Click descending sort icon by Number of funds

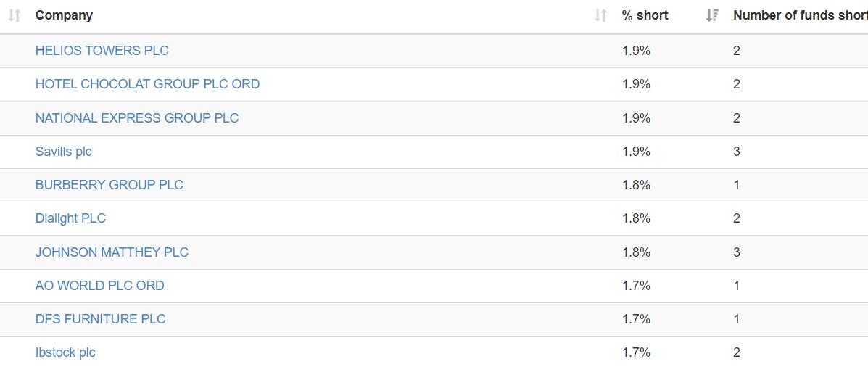712,15
